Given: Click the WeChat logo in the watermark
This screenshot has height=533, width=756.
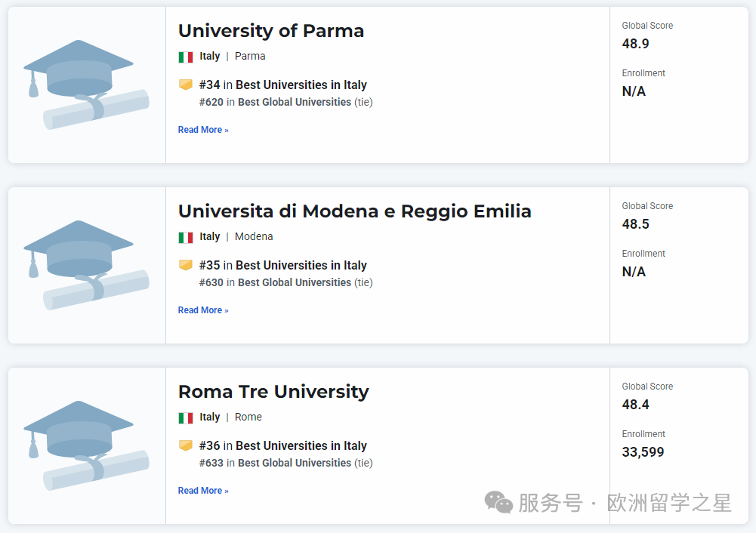Looking at the screenshot, I should tap(498, 502).
